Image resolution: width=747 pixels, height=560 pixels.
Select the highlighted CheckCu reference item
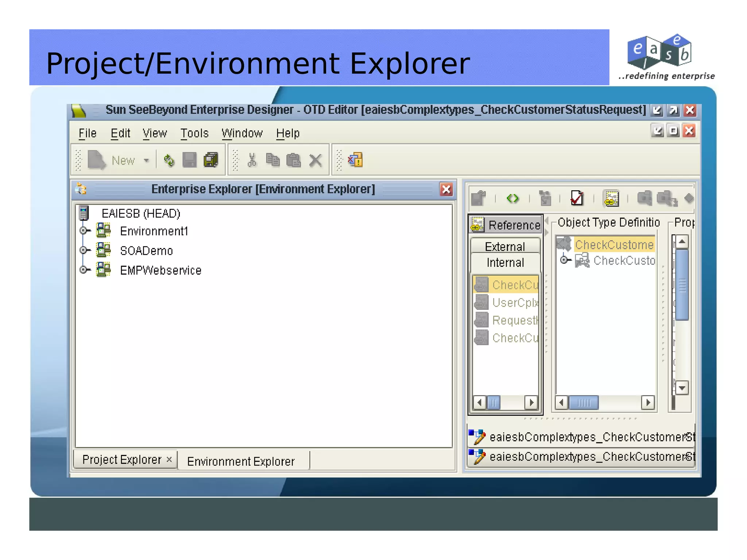[x=506, y=285]
